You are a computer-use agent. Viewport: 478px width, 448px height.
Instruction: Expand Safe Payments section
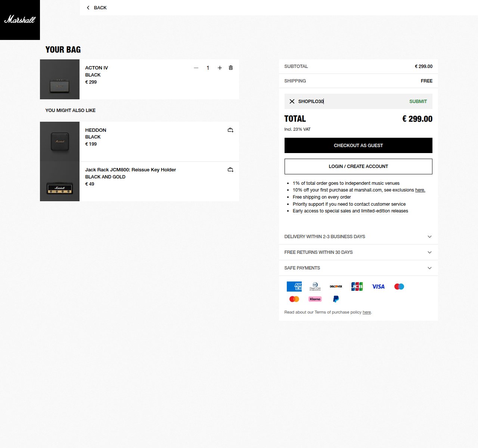pyautogui.click(x=358, y=268)
